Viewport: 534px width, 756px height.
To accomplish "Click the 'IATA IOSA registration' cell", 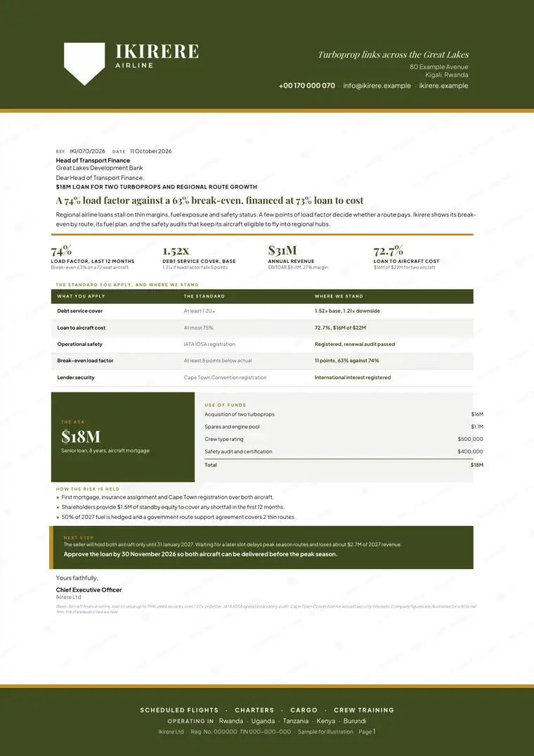I will (x=209, y=345).
